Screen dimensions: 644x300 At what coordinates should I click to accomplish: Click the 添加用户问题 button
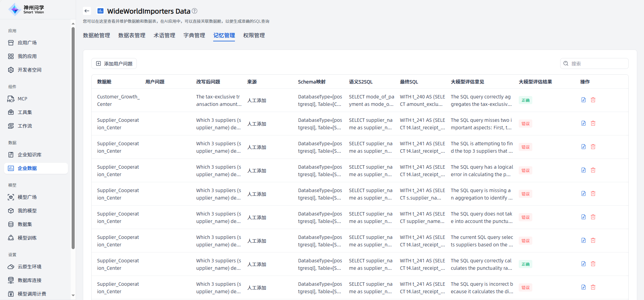pyautogui.click(x=114, y=63)
